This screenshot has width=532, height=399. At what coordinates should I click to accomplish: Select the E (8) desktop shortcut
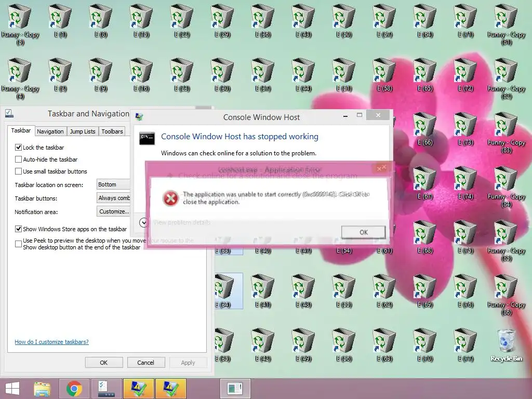[101, 20]
